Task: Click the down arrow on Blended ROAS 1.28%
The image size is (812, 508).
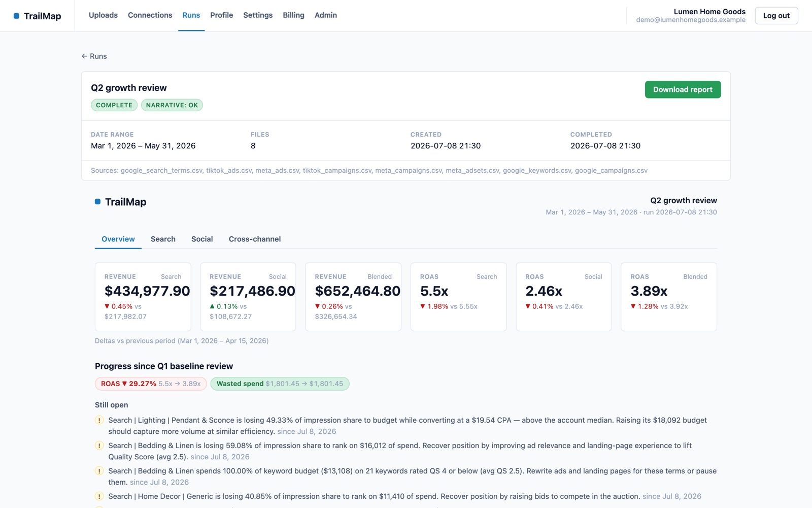Action: click(x=633, y=306)
